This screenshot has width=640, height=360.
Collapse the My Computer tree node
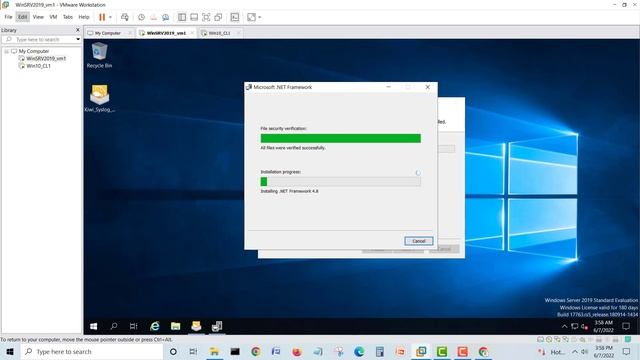[x=7, y=51]
